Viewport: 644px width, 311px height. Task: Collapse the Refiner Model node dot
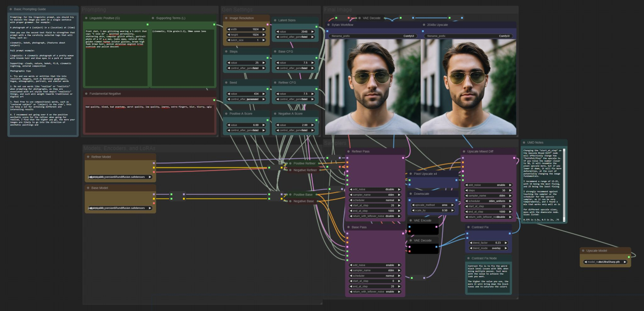pyautogui.click(x=88, y=157)
